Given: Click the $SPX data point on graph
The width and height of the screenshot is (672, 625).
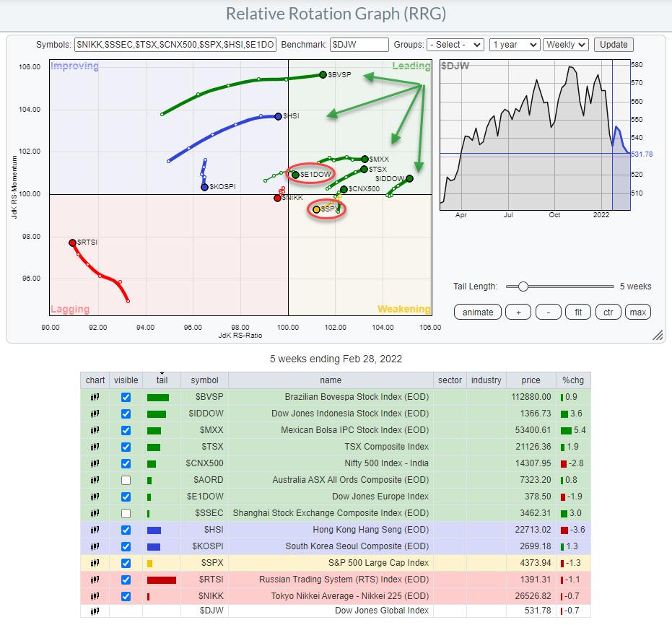Looking at the screenshot, I should [316, 209].
